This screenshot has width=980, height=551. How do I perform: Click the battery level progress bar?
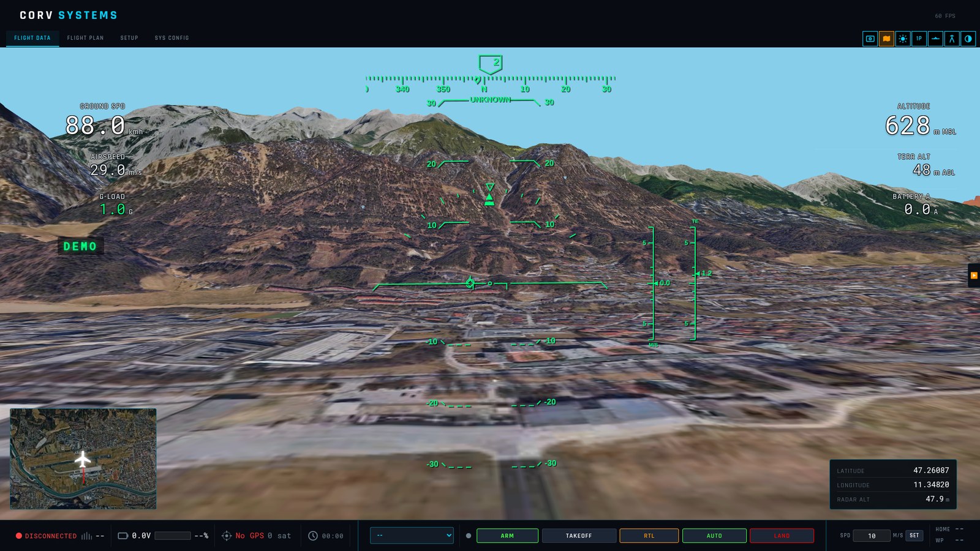pyautogui.click(x=173, y=536)
